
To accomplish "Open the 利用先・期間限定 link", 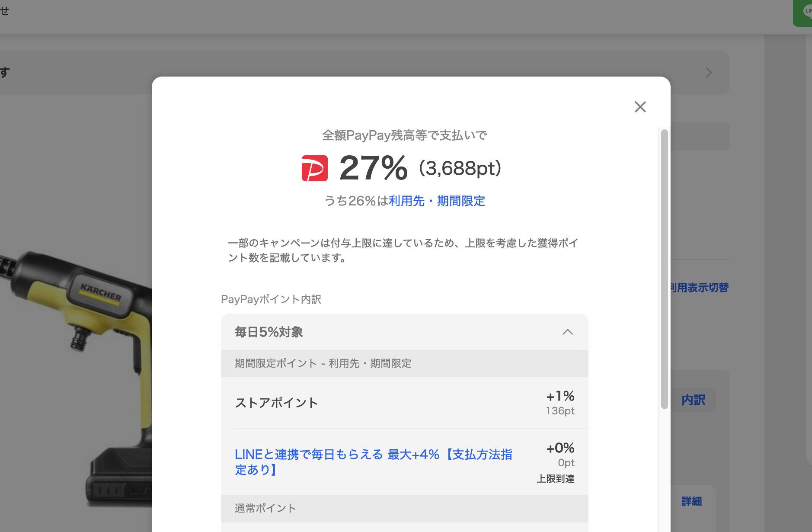I will point(437,201).
